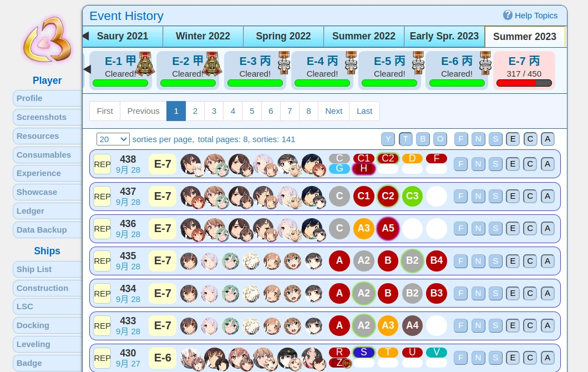Click node B3 in sortie 434
Image resolution: width=588 pixels, height=372 pixels.
pos(437,293)
